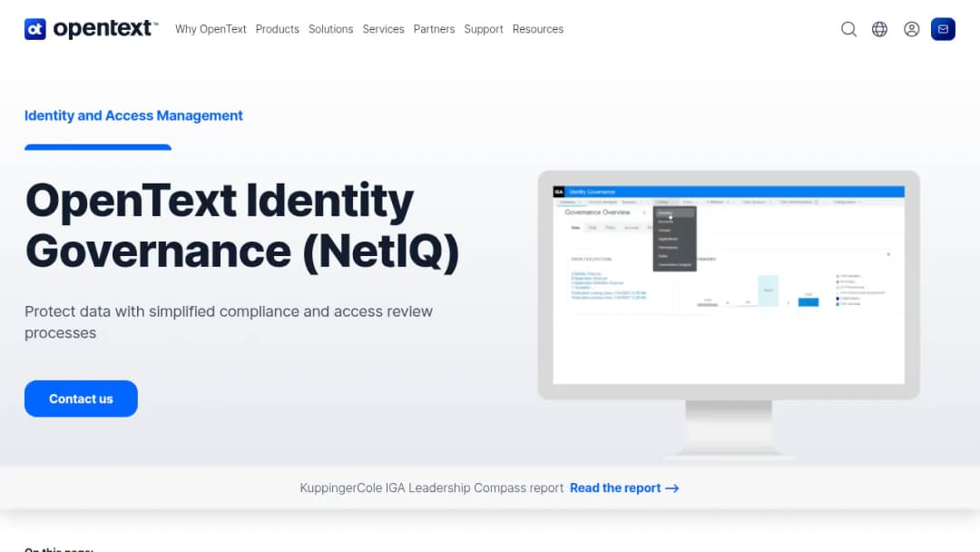980x552 pixels.
Task: Click KuppingerCole IGA Leadership Compass report text
Action: click(431, 488)
